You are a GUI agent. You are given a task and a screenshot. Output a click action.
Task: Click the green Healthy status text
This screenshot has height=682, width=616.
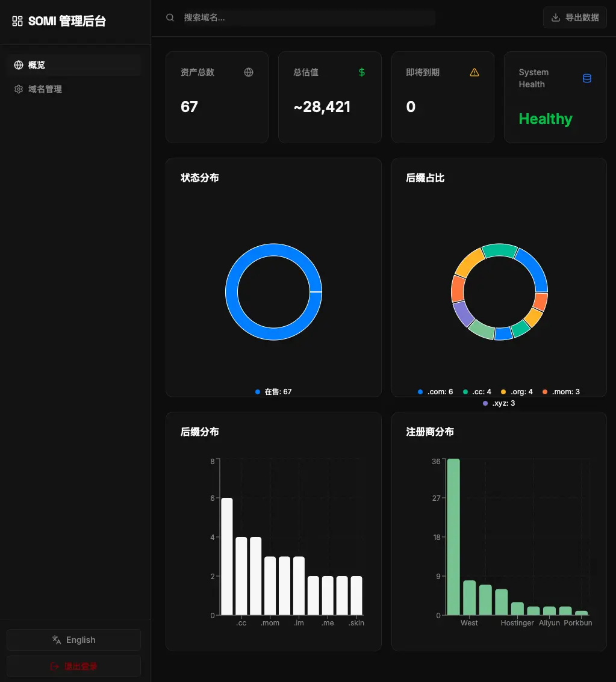point(546,119)
